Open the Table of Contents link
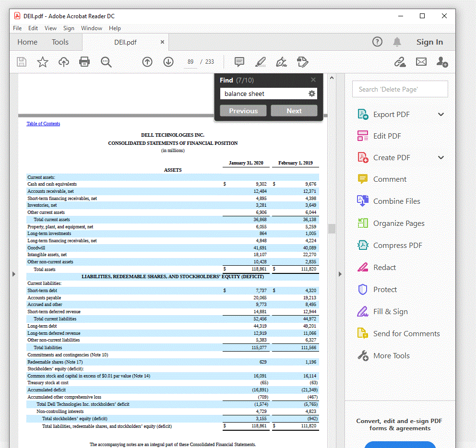This screenshot has width=476, height=448. [x=43, y=123]
